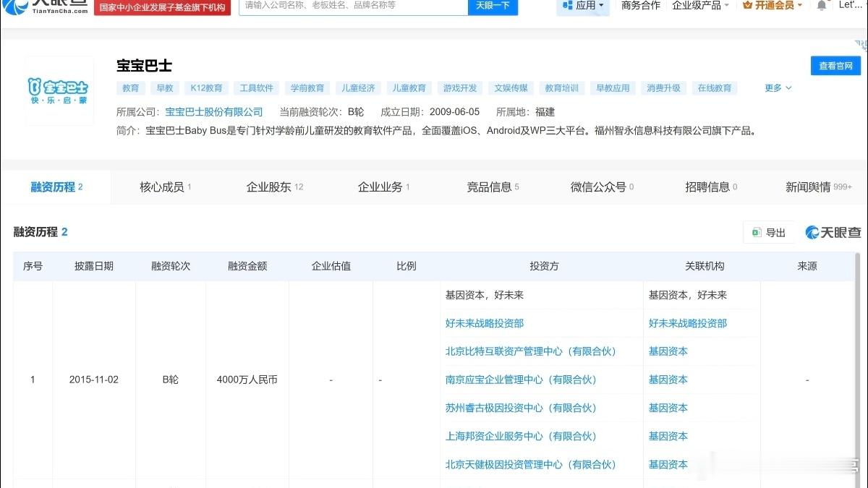Viewport: 868px width, 488px height.
Task: Click the 4000万人民币 amount cell
Action: [247, 380]
